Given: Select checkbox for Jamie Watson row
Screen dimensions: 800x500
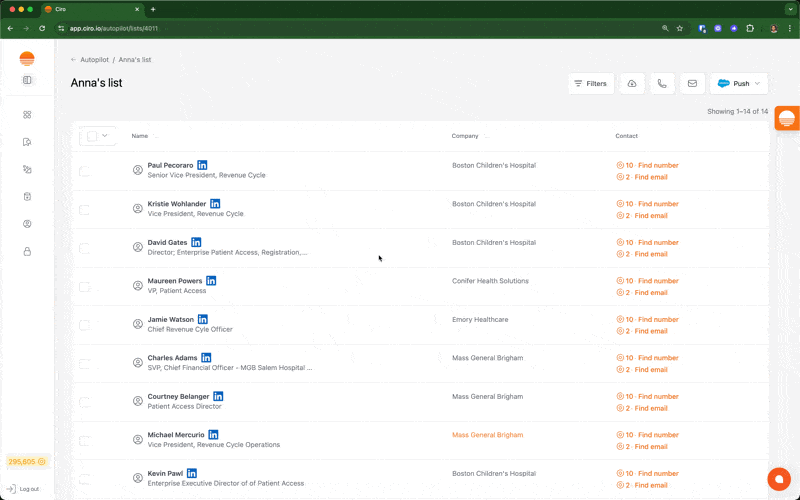Looking at the screenshot, I should coord(85,325).
